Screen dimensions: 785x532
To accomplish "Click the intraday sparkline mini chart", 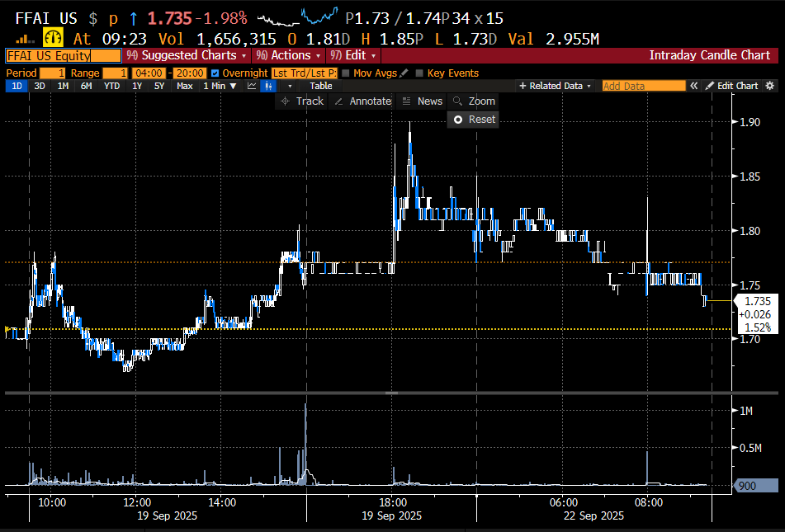I will tap(297, 17).
